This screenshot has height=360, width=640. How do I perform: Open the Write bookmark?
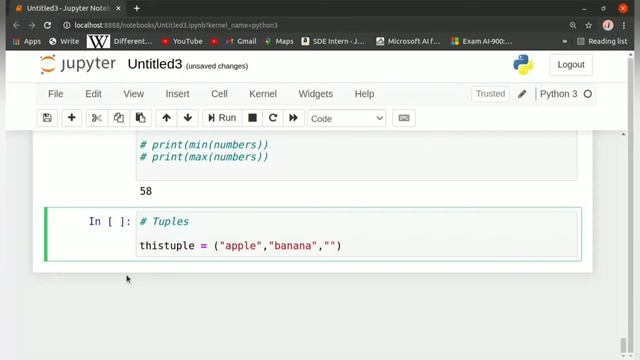coord(64,41)
